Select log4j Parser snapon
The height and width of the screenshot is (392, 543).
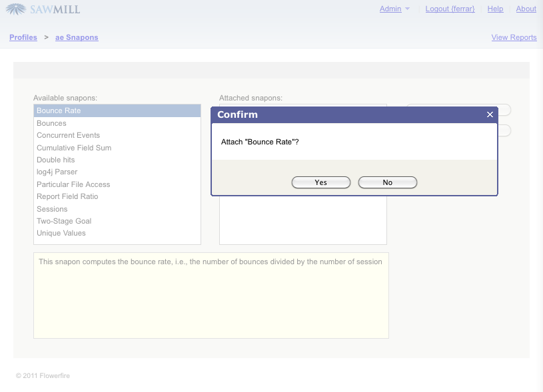point(57,172)
